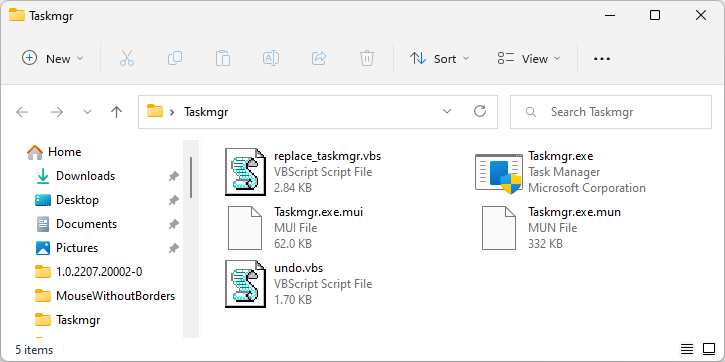Click the pin icon next to Pictures
This screenshot has height=362, width=725.
coord(173,248)
